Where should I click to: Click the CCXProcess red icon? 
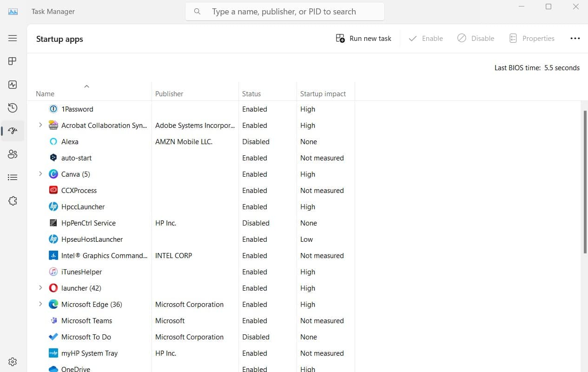[53, 191]
